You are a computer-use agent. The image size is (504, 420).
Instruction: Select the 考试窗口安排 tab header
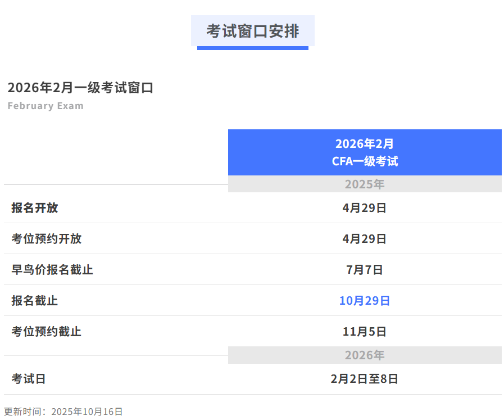point(252,32)
